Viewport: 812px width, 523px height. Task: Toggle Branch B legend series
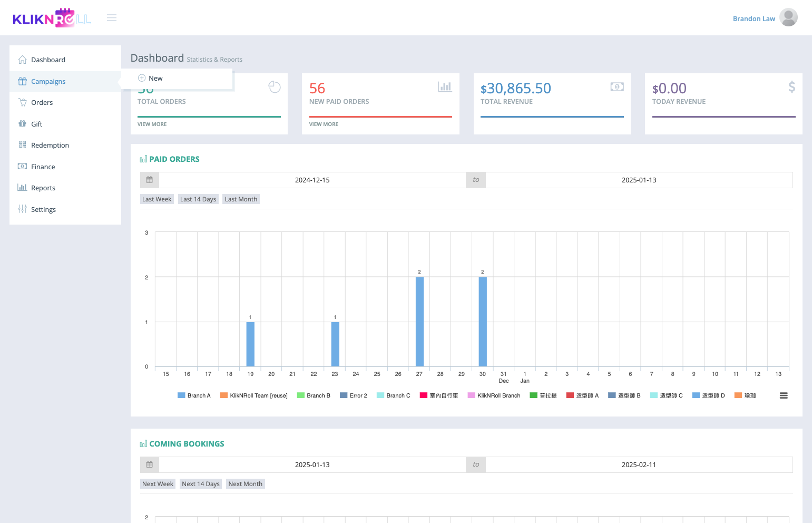click(314, 395)
